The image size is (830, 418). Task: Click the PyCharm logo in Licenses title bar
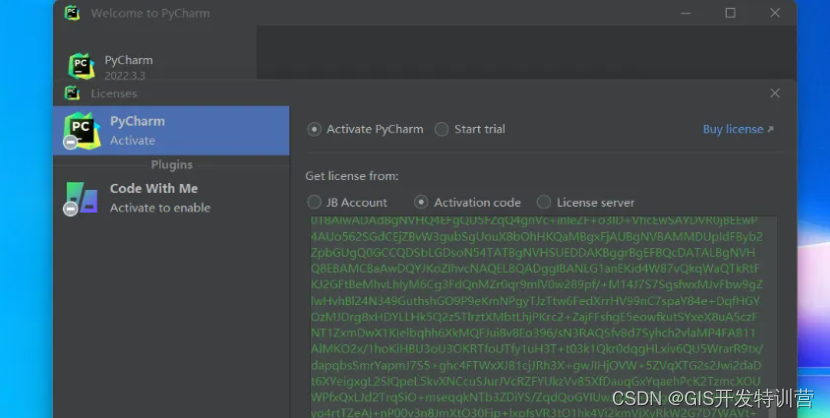tap(72, 93)
